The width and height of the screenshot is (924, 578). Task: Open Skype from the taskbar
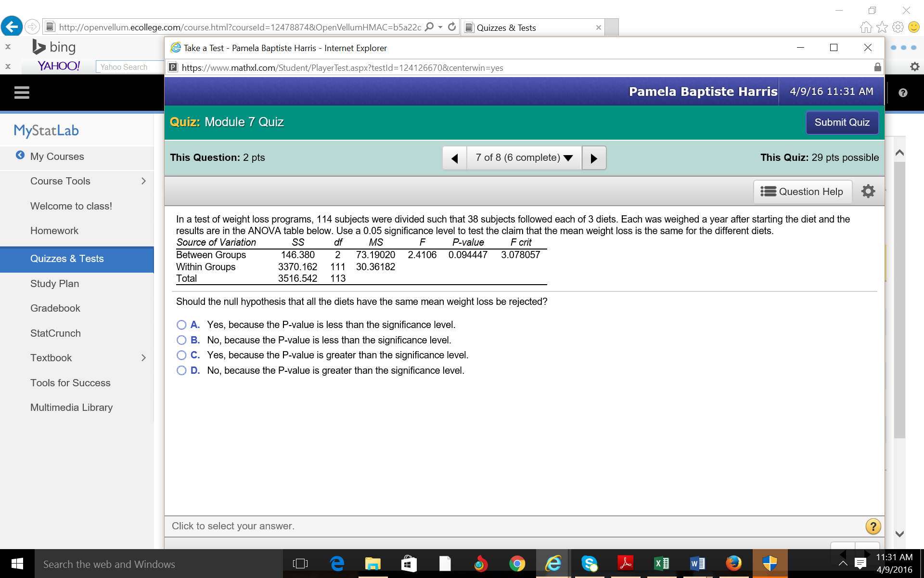click(590, 564)
